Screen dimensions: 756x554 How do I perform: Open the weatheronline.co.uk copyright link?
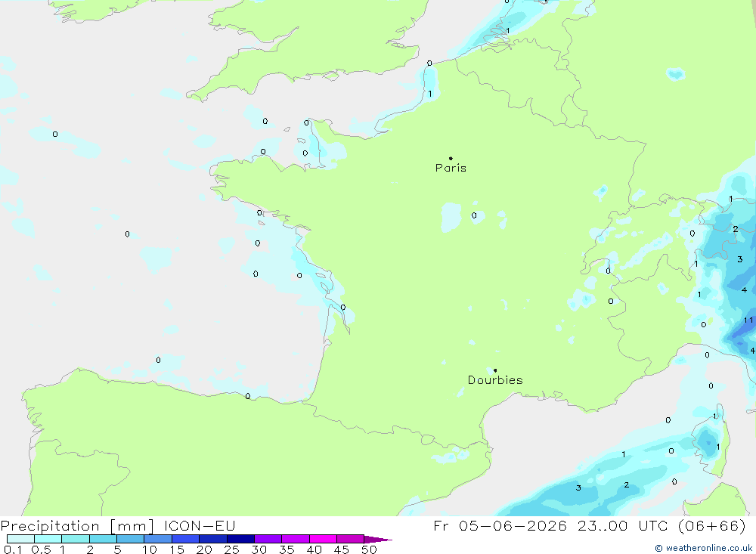[704, 548]
